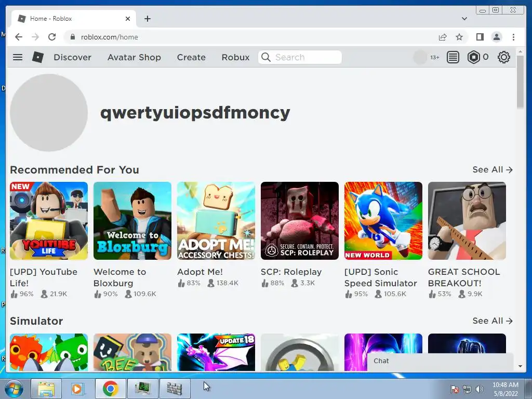Open the Discover menu

pyautogui.click(x=72, y=57)
